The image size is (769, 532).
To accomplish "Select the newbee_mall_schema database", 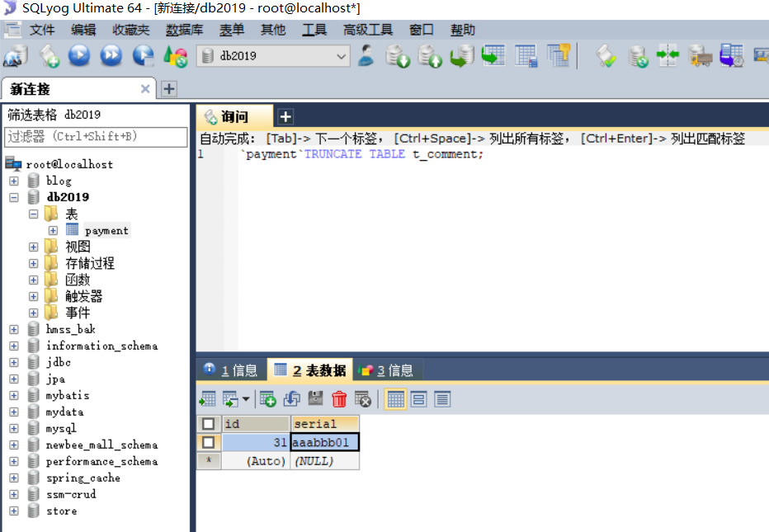I will [x=101, y=445].
